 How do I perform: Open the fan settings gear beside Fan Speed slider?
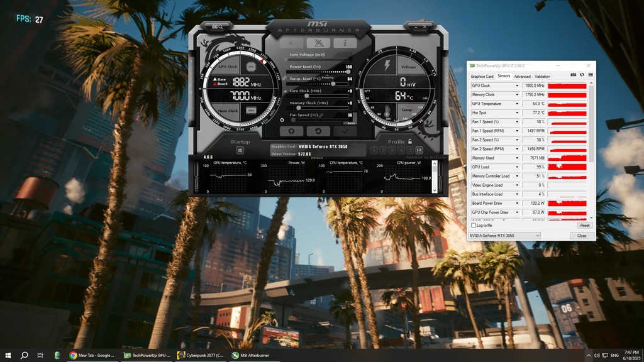pos(282,120)
